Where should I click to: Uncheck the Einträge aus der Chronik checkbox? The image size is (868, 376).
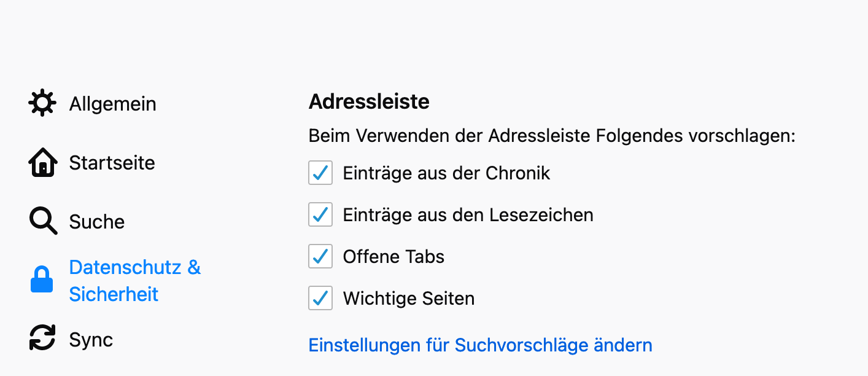[320, 173]
